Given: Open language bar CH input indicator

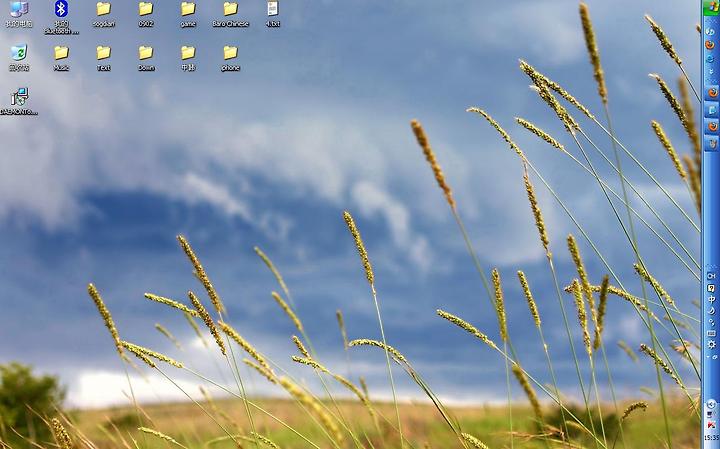Looking at the screenshot, I should (711, 275).
